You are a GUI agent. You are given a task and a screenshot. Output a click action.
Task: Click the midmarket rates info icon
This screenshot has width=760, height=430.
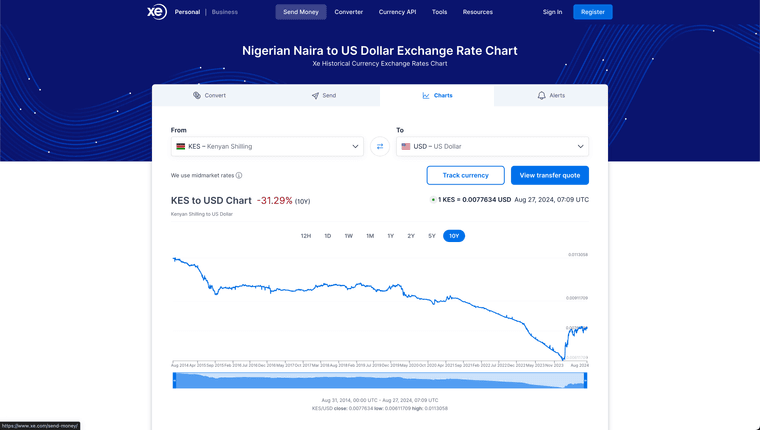pos(239,175)
